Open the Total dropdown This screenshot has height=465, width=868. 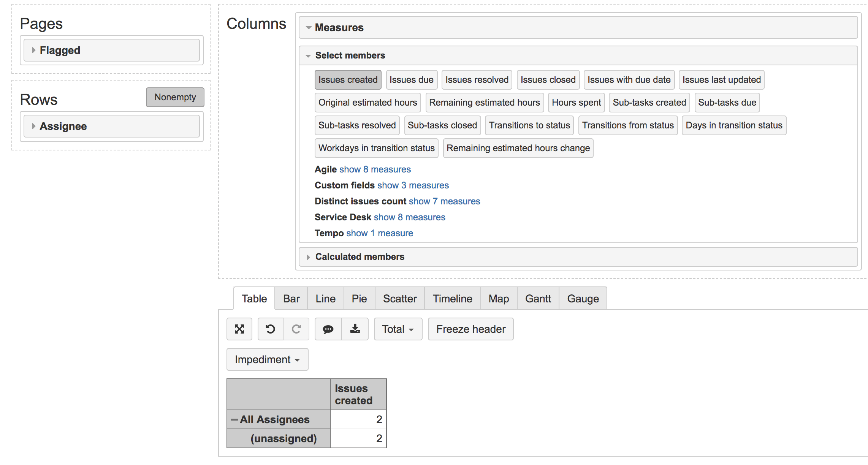398,329
